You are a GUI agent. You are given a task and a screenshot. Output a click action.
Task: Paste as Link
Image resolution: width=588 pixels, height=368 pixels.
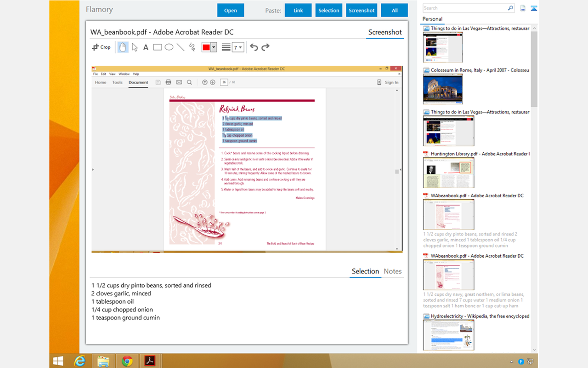click(x=298, y=10)
